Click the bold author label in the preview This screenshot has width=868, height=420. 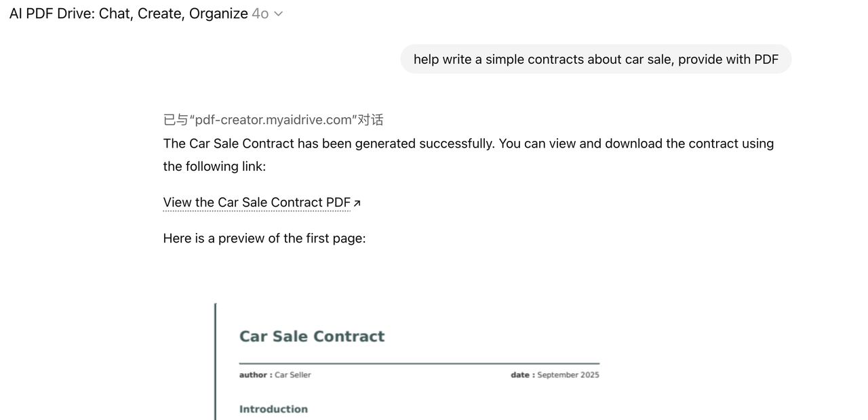click(255, 375)
